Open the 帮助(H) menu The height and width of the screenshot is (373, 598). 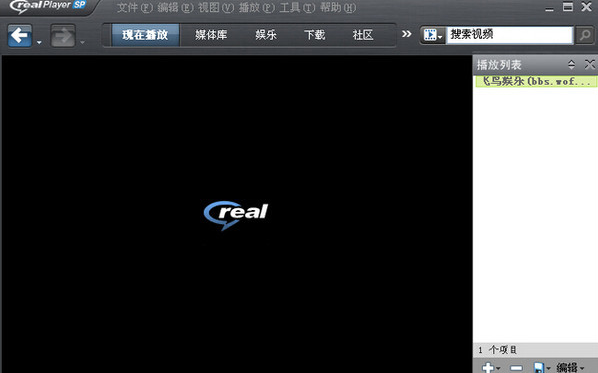[x=338, y=8]
